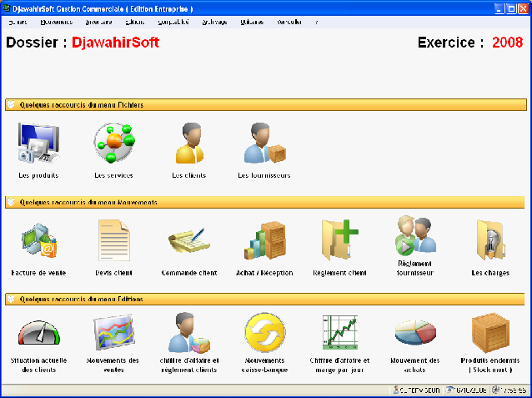Maximize the DjawahirSoft window
Viewport: 532px width, 398px height.
(511, 8)
